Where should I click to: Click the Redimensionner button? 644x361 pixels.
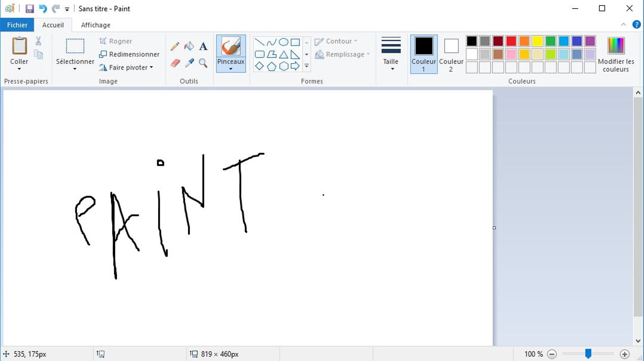tap(129, 54)
